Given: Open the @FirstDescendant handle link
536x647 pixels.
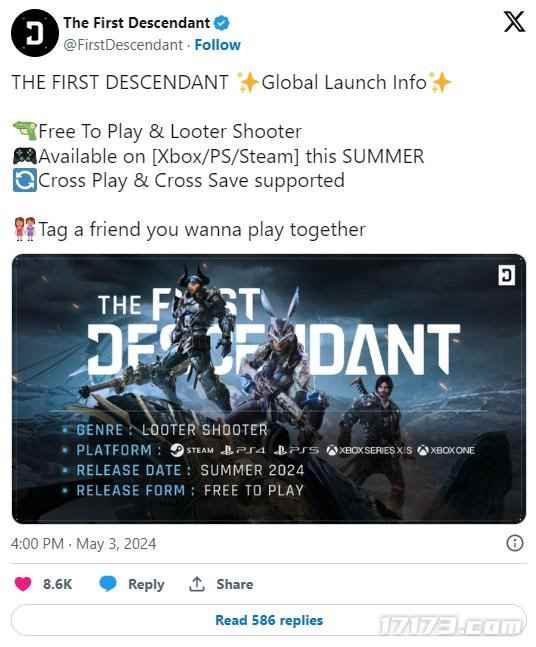Looking at the screenshot, I should pos(123,45).
